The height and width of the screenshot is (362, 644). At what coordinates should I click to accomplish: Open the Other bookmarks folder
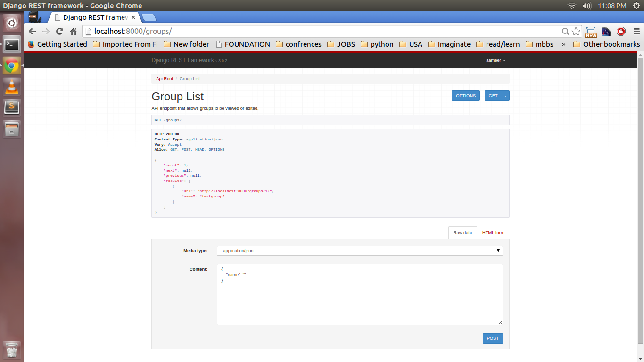[607, 44]
